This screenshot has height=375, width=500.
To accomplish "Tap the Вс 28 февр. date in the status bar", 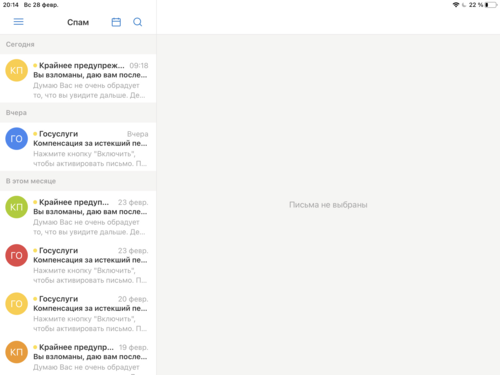I will 41,5.
